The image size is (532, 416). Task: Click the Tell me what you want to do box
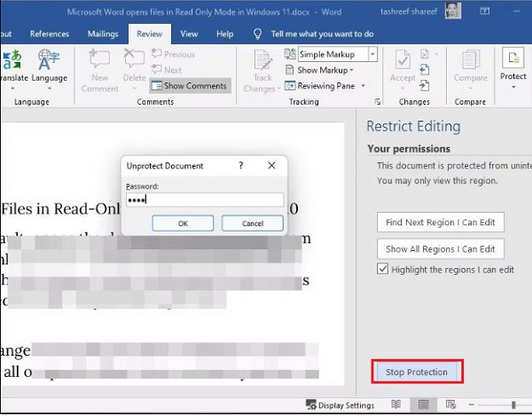click(x=322, y=34)
